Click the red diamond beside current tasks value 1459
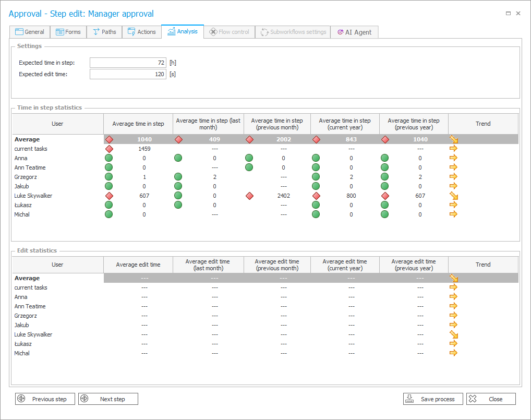Viewport: 531px width, 420px height. 109,149
